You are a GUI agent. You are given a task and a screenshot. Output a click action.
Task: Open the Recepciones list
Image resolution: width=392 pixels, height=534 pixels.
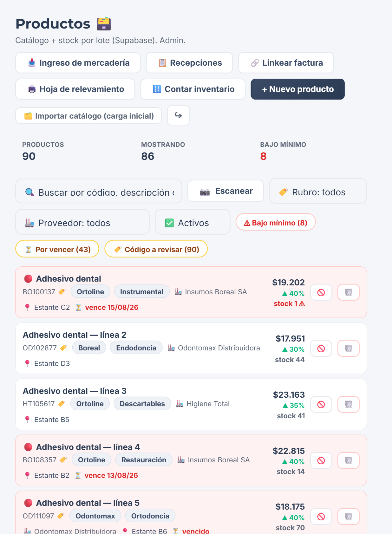click(x=189, y=63)
